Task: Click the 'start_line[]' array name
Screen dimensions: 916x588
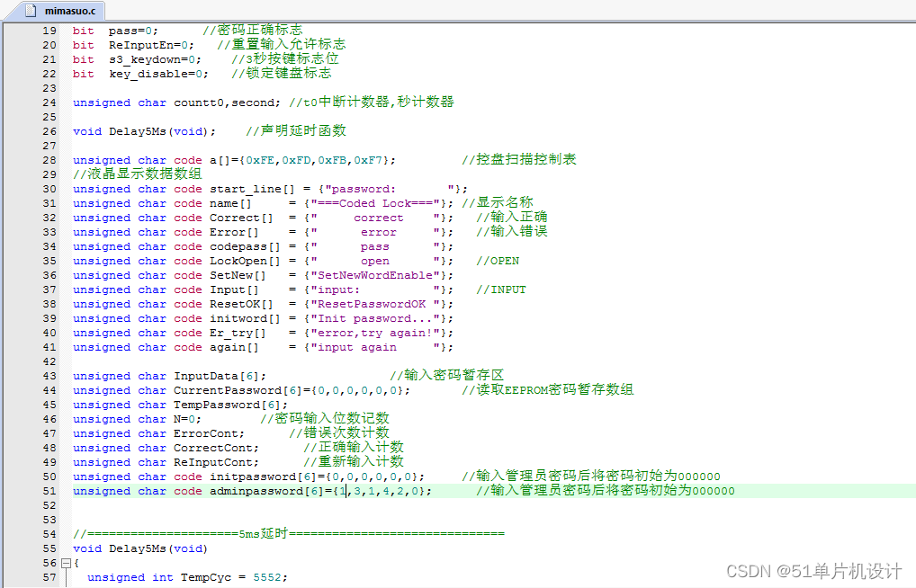Action: 252,189
